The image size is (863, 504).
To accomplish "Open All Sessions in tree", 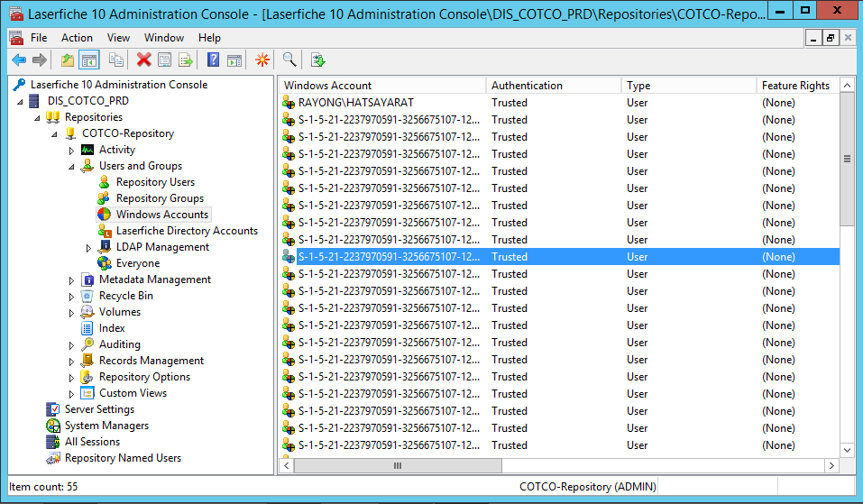I will (x=92, y=442).
